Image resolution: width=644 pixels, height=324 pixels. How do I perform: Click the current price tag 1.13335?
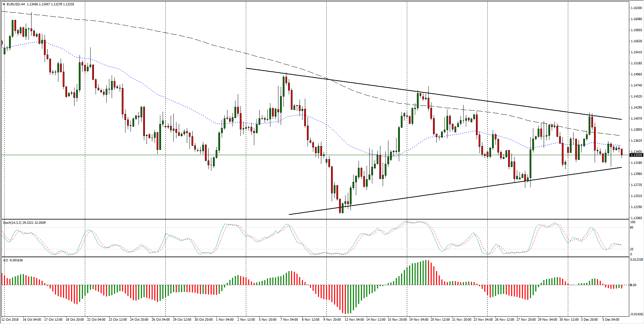point(636,155)
